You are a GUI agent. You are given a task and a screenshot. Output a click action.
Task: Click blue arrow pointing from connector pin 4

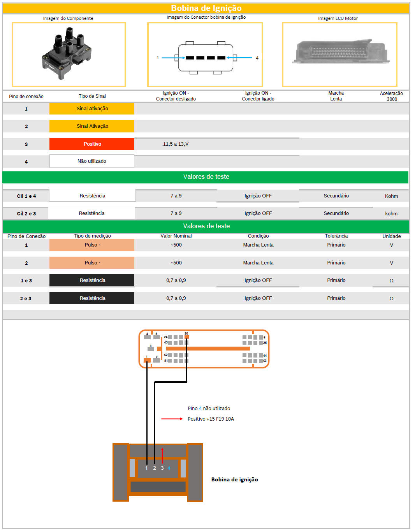pos(239,58)
